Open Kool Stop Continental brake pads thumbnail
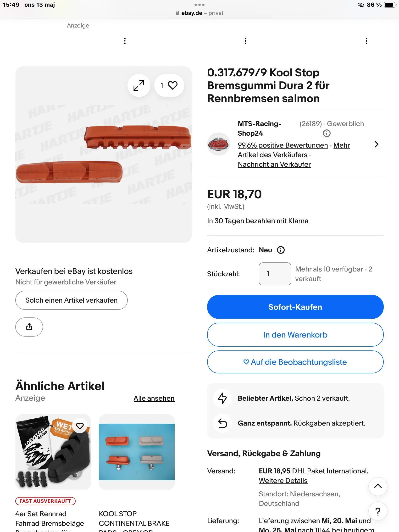This screenshot has width=399, height=532. pyautogui.click(x=137, y=452)
